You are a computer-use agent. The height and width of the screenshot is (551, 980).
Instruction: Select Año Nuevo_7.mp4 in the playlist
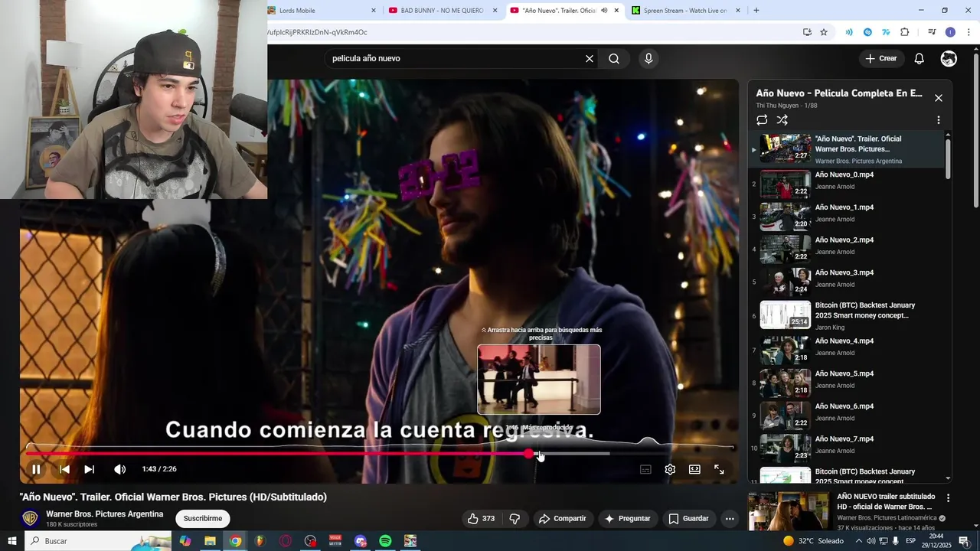pyautogui.click(x=848, y=448)
